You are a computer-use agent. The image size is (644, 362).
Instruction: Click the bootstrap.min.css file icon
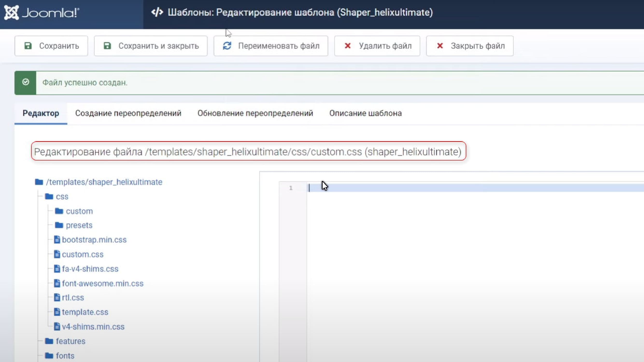click(57, 239)
